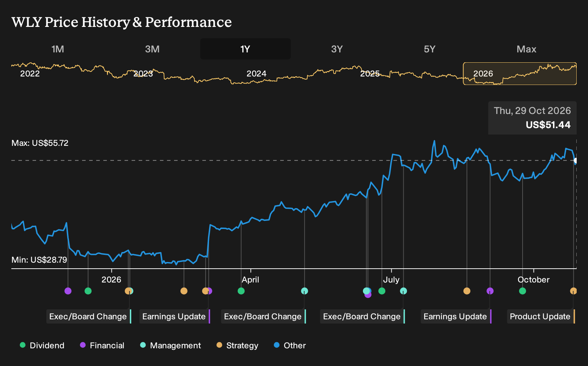Switch to the 1M time range tab
This screenshot has width=588, height=366.
tap(58, 49)
